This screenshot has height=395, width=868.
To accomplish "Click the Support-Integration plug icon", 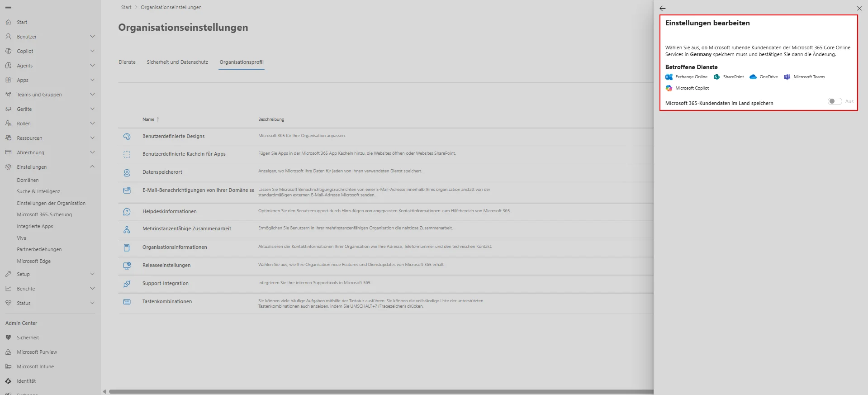I will (127, 284).
